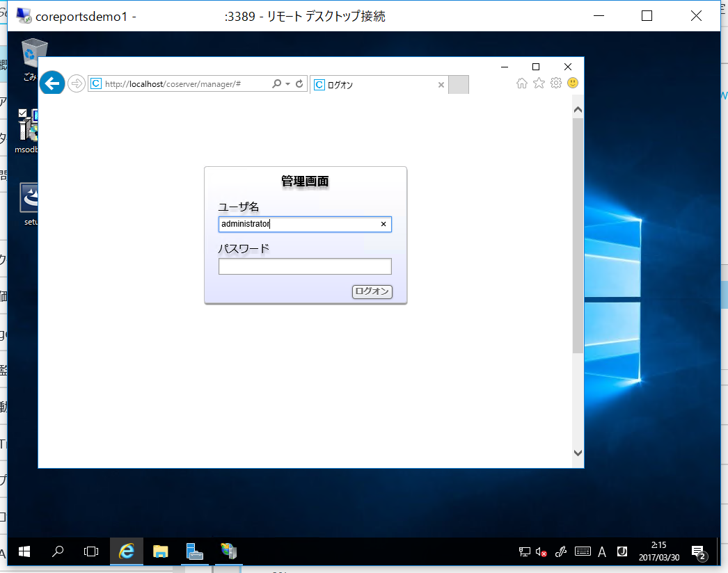Click the taskbar search magnifier
The width and height of the screenshot is (728, 573).
58,551
